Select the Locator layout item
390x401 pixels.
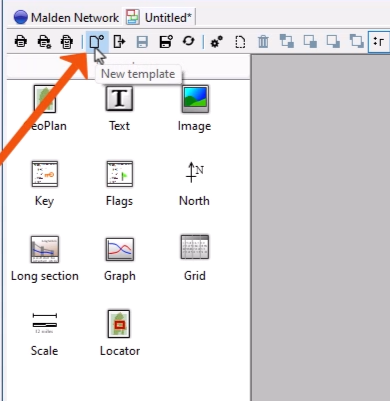[120, 333]
